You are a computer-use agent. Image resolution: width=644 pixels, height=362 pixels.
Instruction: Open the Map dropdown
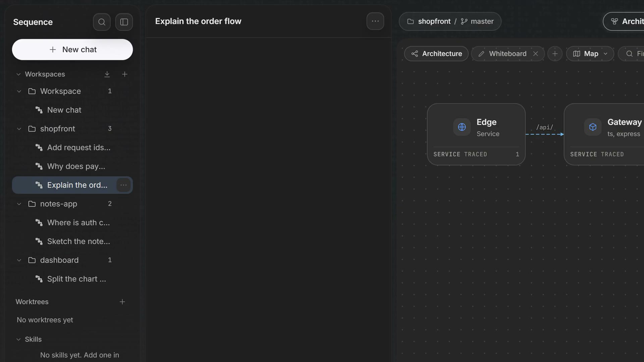click(x=590, y=54)
